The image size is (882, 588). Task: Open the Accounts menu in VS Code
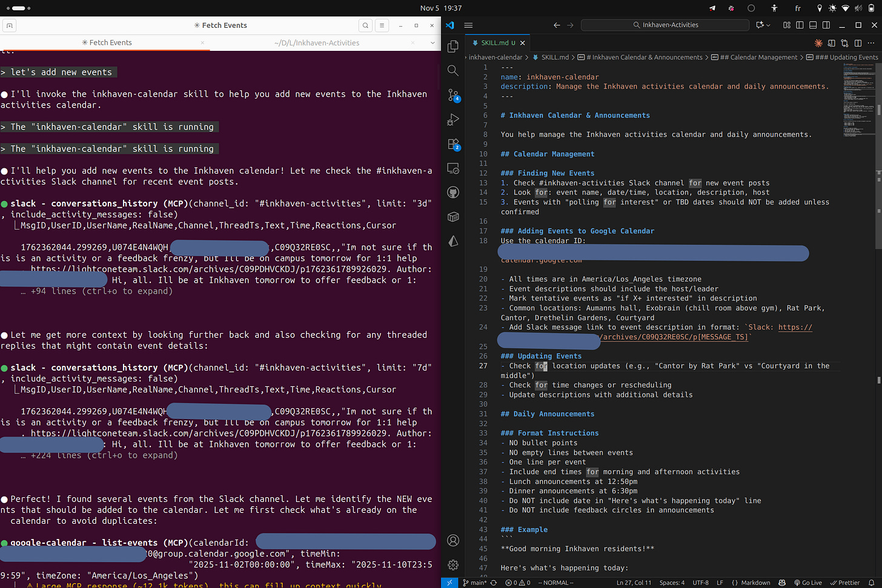pos(453,540)
